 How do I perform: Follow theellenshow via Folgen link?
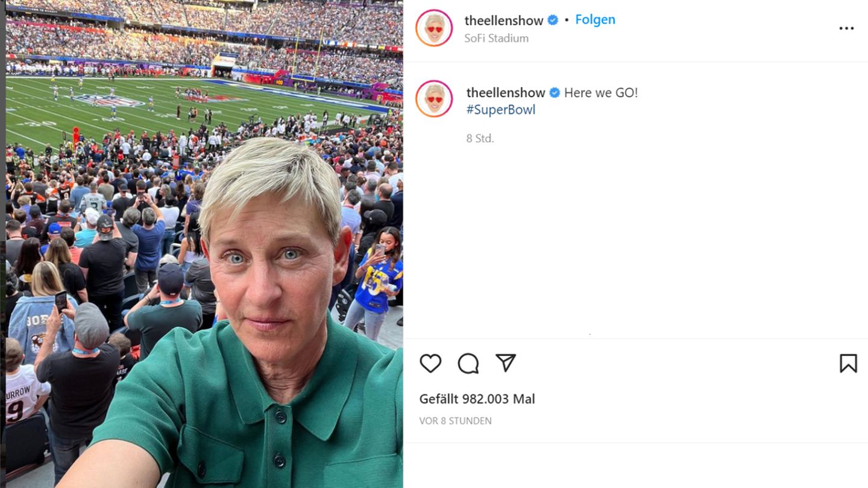coord(595,19)
